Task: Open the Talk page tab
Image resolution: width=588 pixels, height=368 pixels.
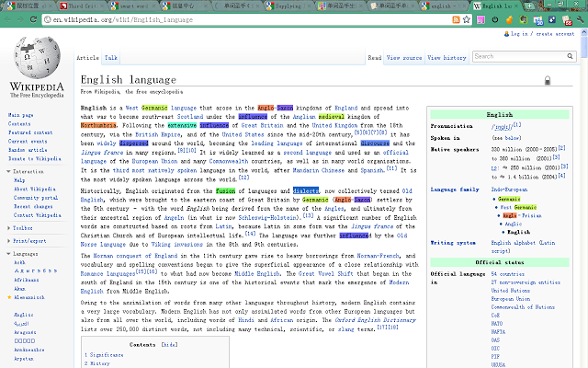Action: pyautogui.click(x=111, y=58)
